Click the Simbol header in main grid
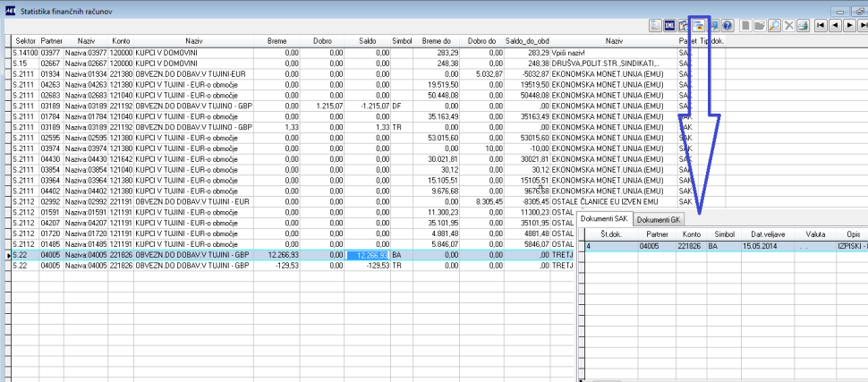 [403, 41]
